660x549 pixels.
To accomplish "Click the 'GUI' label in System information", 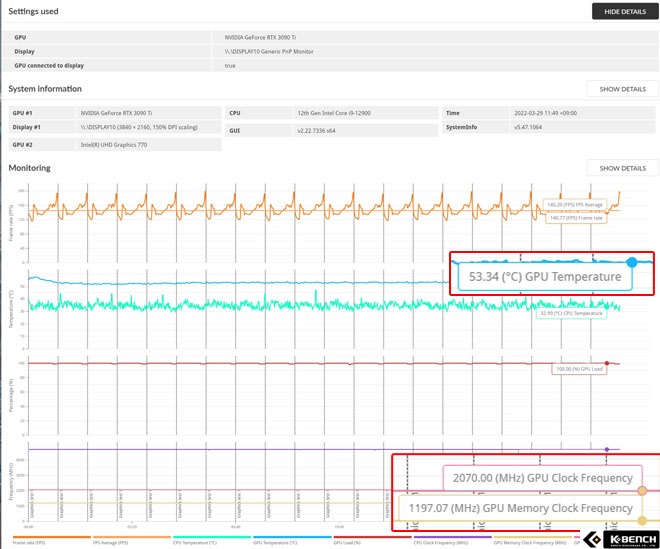I will (234, 131).
